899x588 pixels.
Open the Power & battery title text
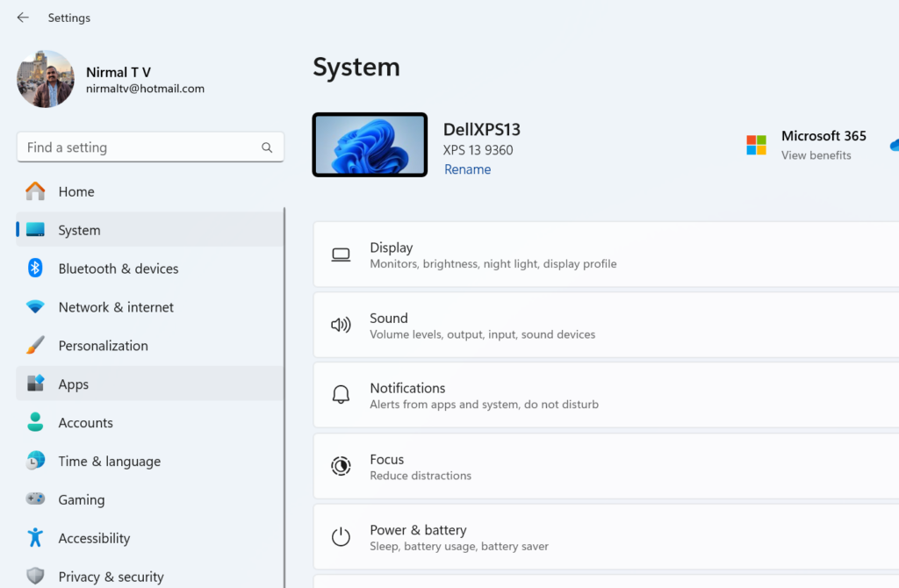coord(418,530)
